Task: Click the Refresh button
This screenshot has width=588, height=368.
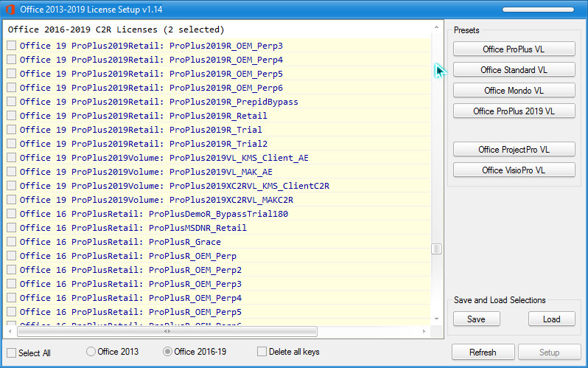Action: 483,353
